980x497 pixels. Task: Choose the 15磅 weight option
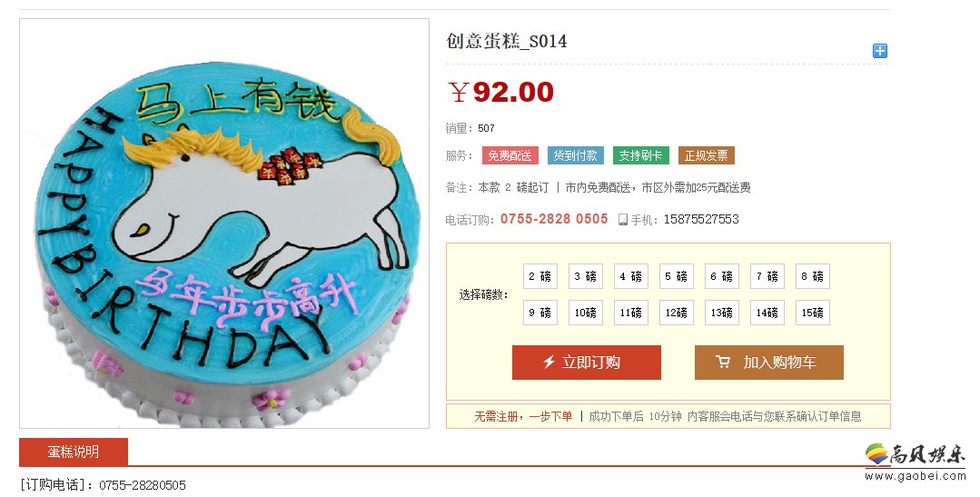click(813, 313)
